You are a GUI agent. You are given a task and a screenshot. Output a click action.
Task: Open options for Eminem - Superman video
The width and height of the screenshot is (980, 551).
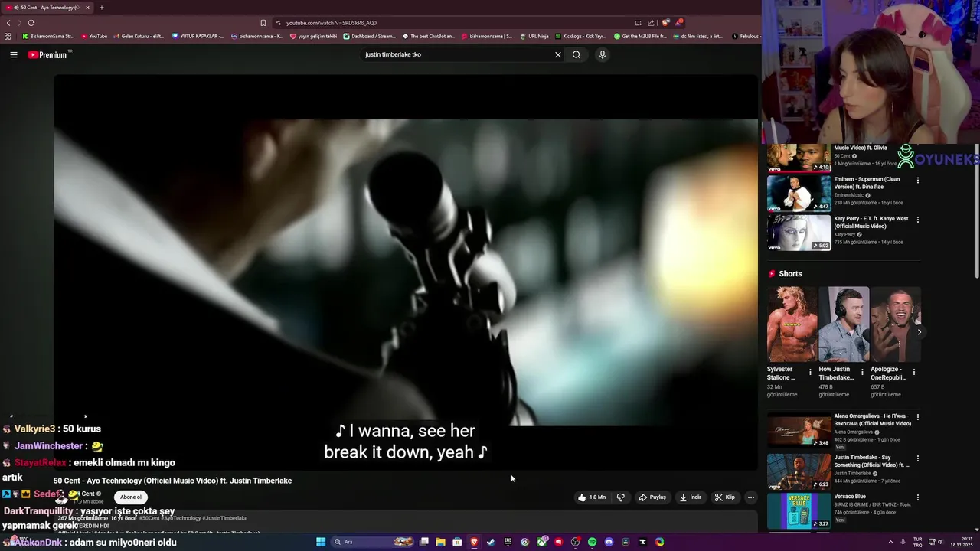[x=918, y=181]
